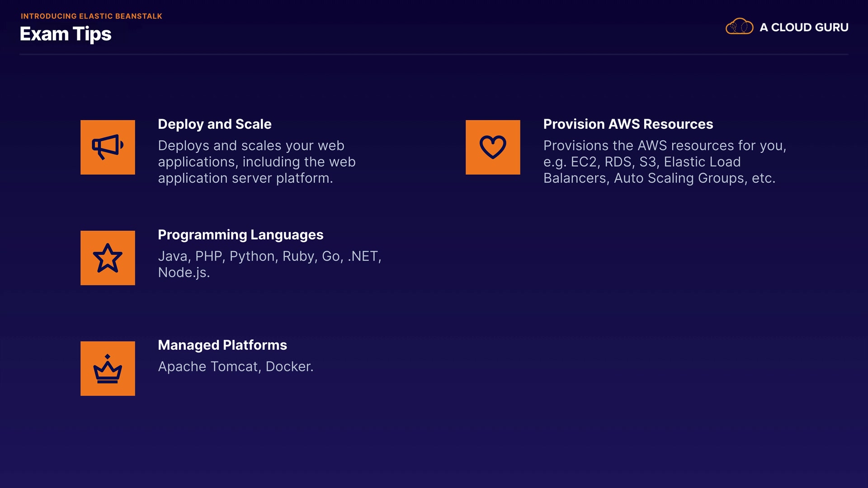Click the Exam Tips slide title

[x=66, y=34]
